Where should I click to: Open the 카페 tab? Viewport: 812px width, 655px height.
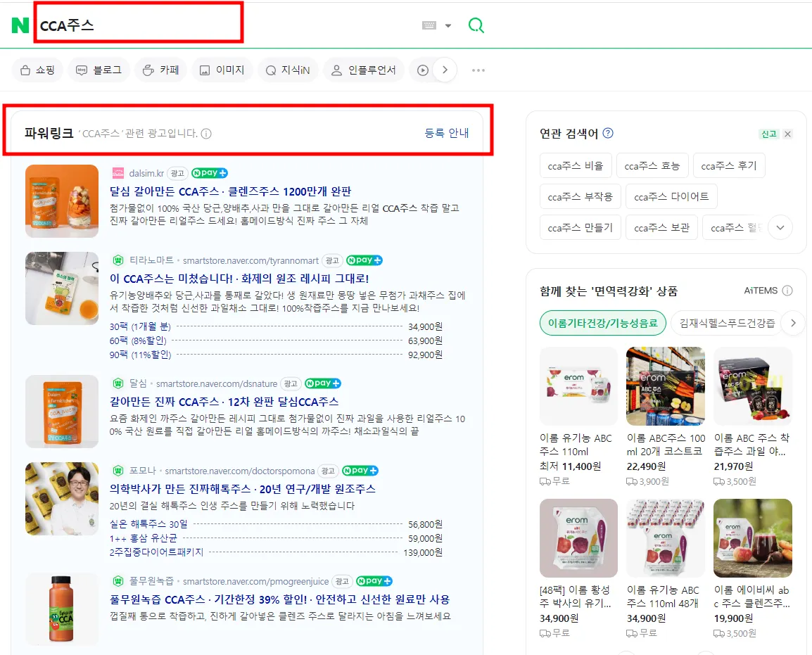(160, 70)
